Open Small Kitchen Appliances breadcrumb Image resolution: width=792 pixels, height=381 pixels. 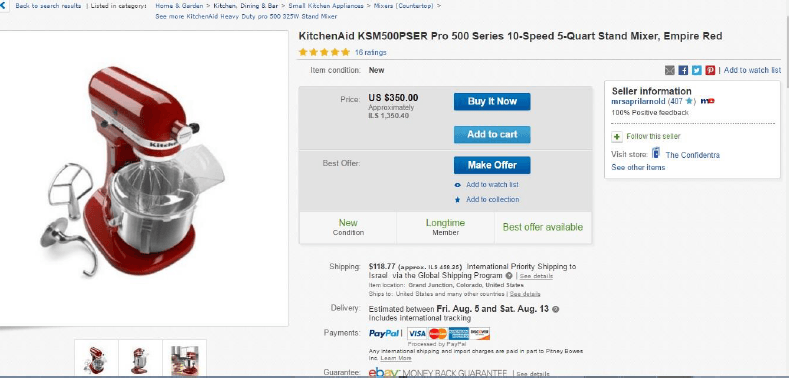pos(326,6)
